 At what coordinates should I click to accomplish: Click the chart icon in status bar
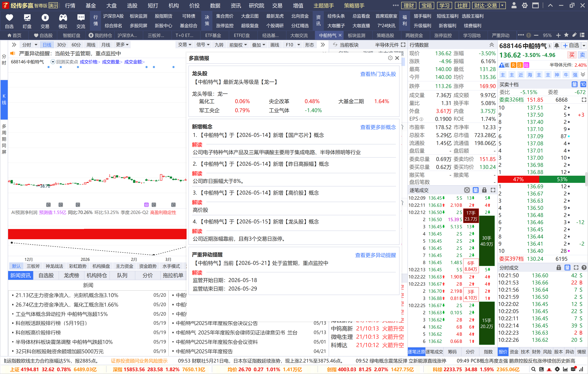pos(565,369)
